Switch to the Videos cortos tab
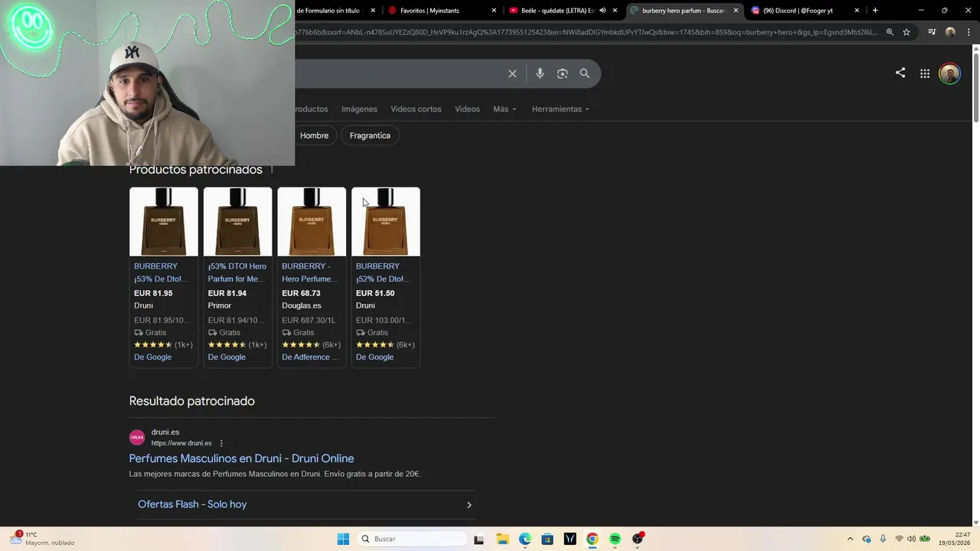 click(416, 109)
